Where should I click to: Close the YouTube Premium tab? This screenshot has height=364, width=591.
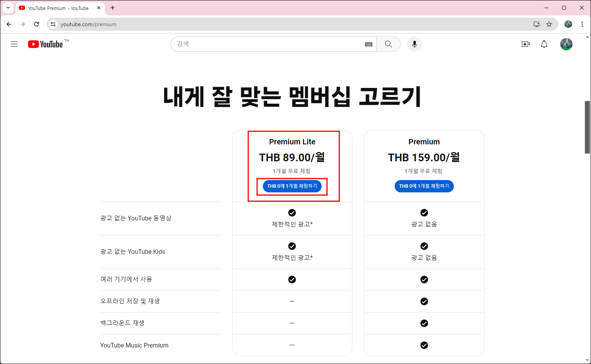[x=99, y=8]
